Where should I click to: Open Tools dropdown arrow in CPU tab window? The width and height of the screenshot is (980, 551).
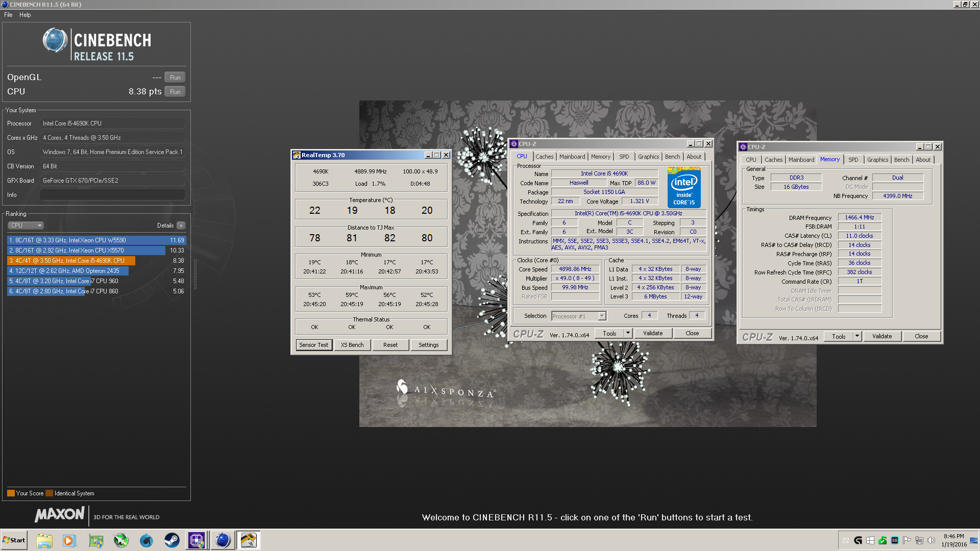point(628,333)
